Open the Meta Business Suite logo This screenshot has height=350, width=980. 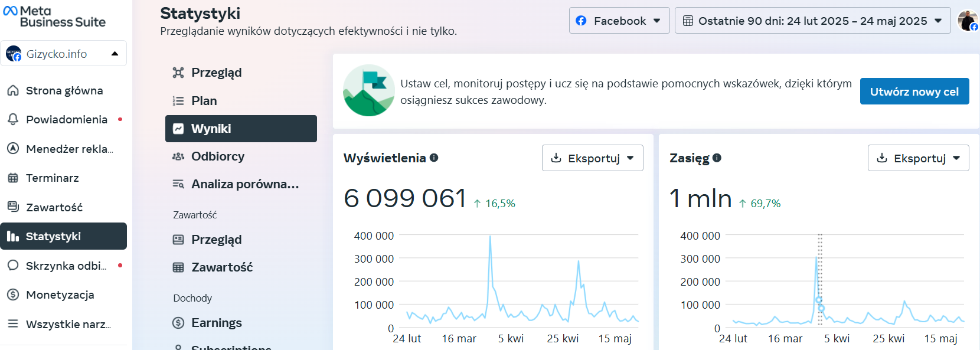54,17
